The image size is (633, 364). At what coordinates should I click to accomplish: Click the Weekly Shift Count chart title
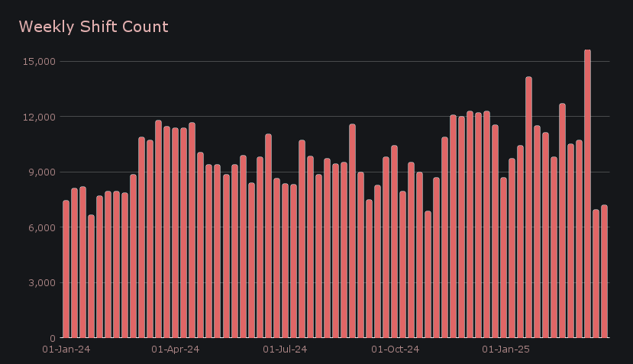tap(93, 27)
